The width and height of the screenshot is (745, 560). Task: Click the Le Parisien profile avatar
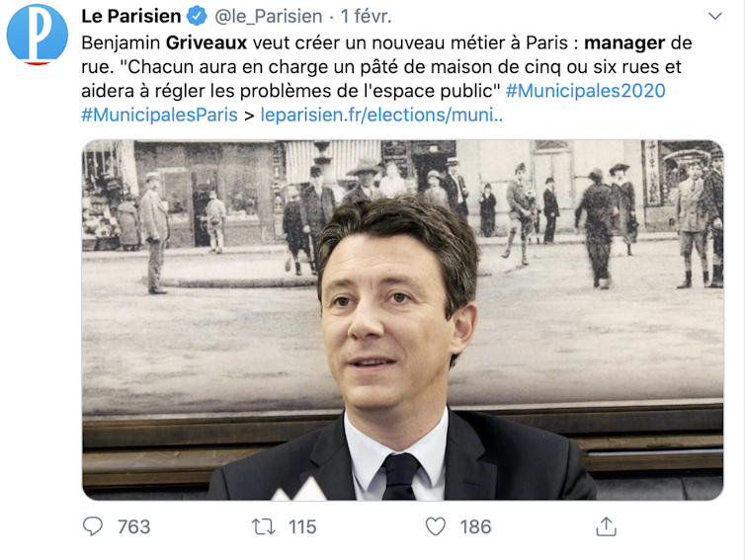[x=38, y=35]
